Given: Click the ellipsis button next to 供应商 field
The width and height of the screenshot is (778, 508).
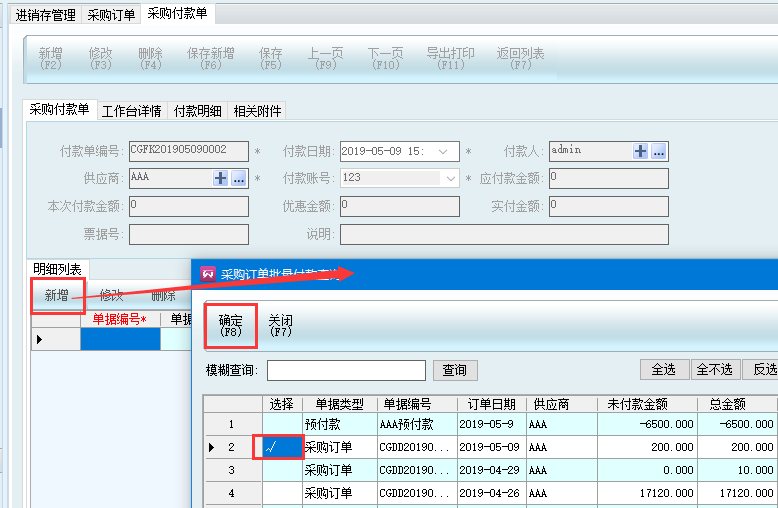Looking at the screenshot, I should point(239,178).
